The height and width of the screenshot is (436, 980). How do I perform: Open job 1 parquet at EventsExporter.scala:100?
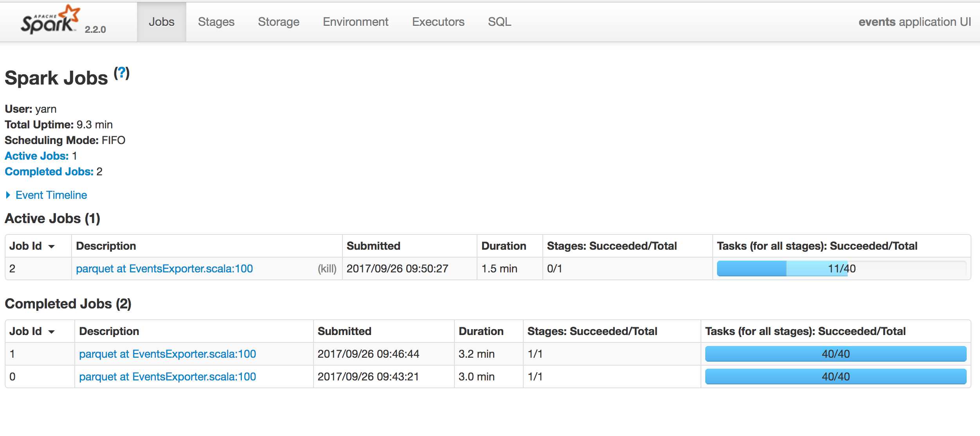168,354
